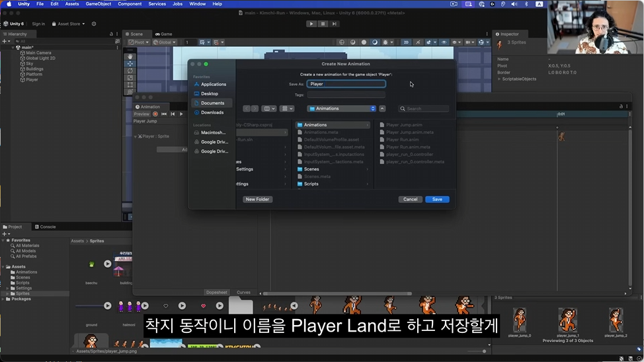The image size is (644, 362).
Task: Click the Save As name field
Action: click(346, 84)
